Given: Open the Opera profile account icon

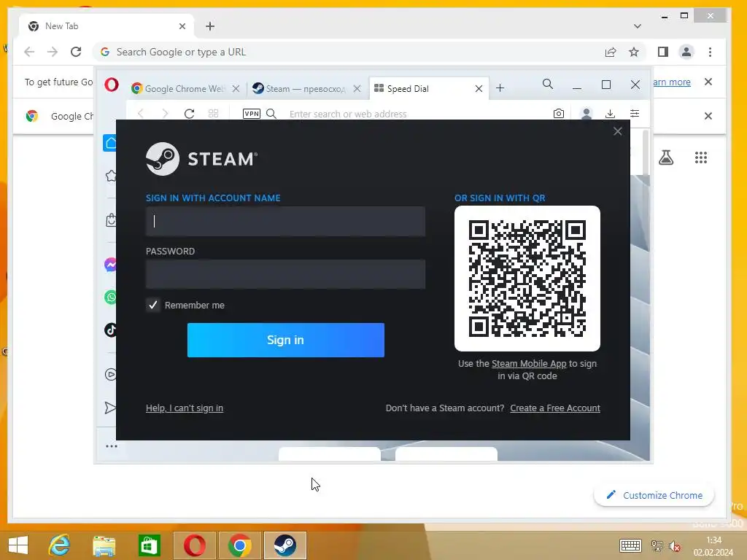Looking at the screenshot, I should pyautogui.click(x=587, y=113).
